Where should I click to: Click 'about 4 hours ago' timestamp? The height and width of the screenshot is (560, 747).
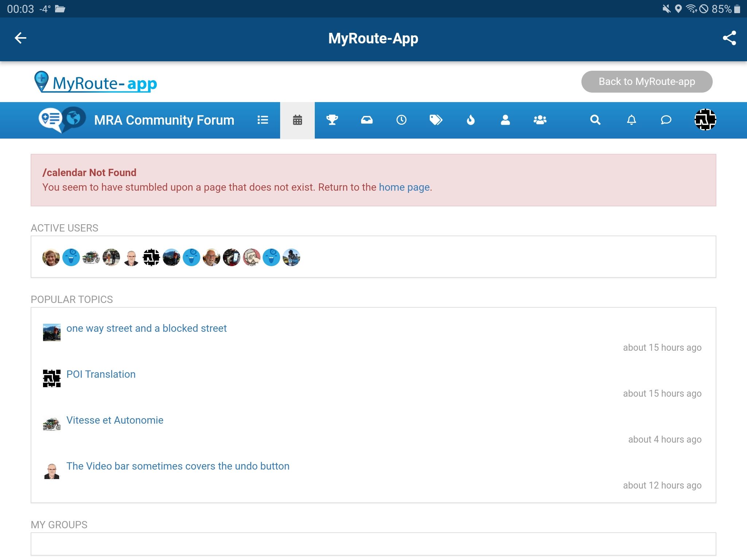(x=665, y=439)
